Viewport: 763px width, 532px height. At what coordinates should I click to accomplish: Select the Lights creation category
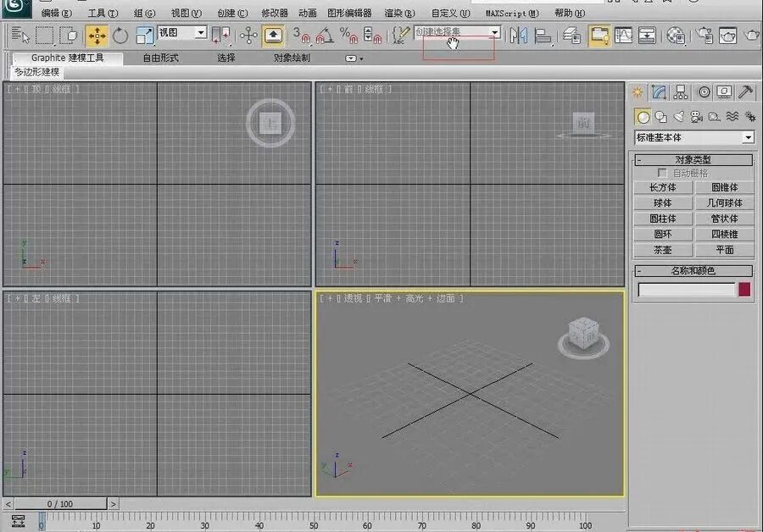coord(679,117)
